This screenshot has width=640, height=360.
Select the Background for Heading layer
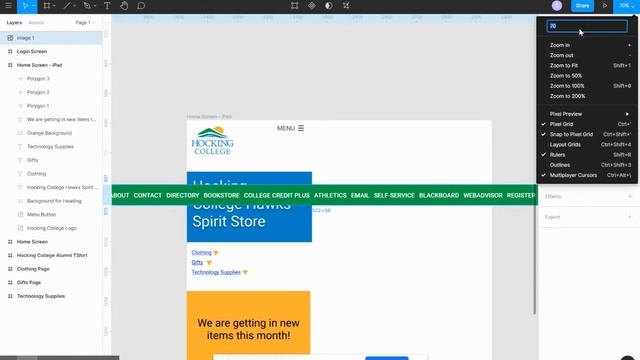pyautogui.click(x=51, y=201)
